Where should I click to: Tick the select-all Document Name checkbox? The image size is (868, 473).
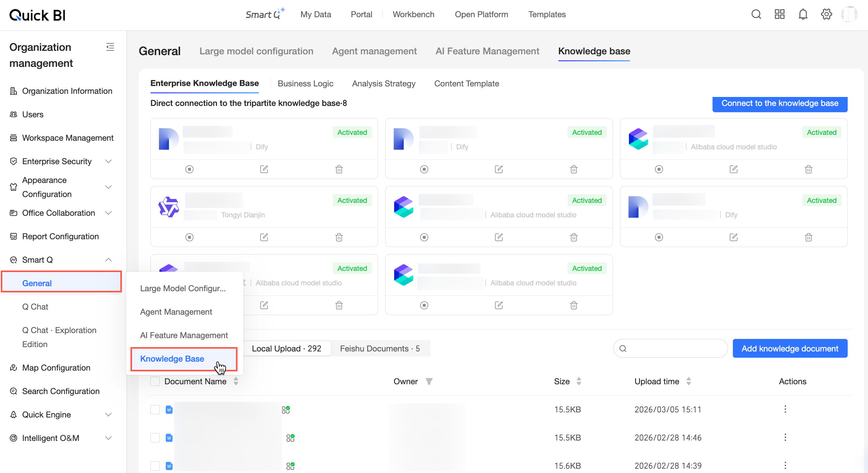155,382
